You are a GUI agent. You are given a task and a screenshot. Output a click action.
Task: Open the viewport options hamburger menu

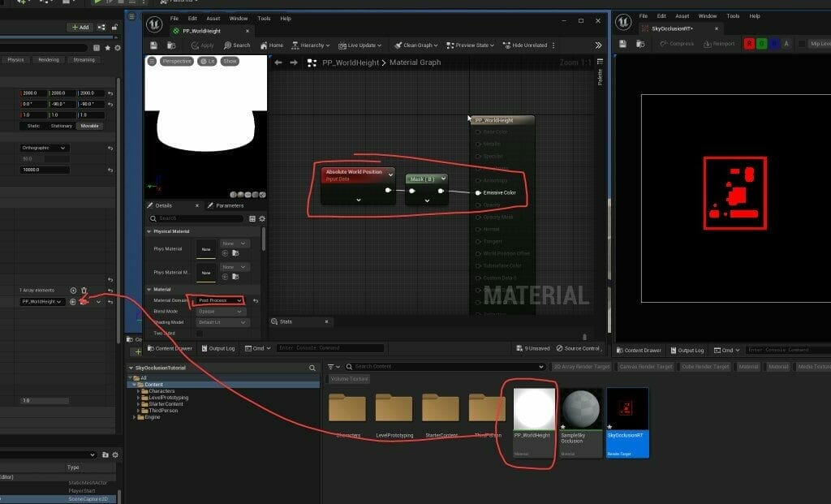coord(152,61)
